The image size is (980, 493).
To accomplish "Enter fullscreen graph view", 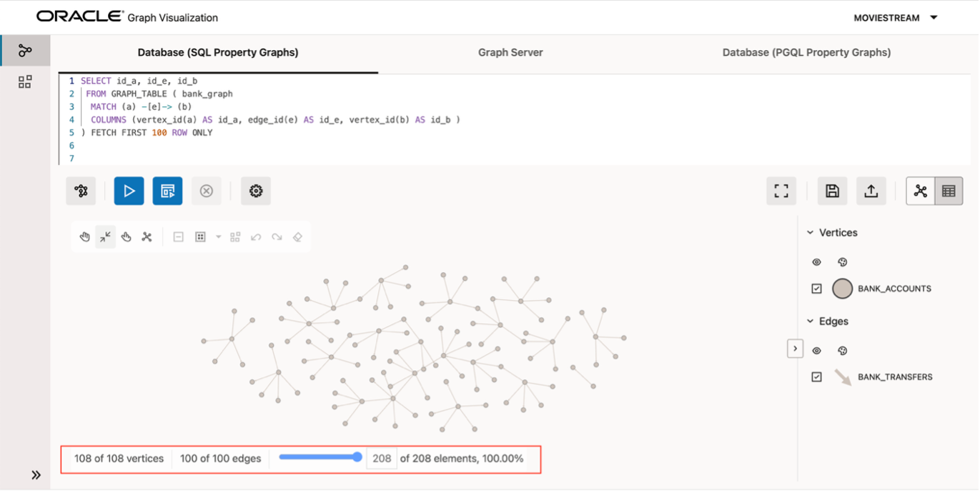I will coord(781,191).
